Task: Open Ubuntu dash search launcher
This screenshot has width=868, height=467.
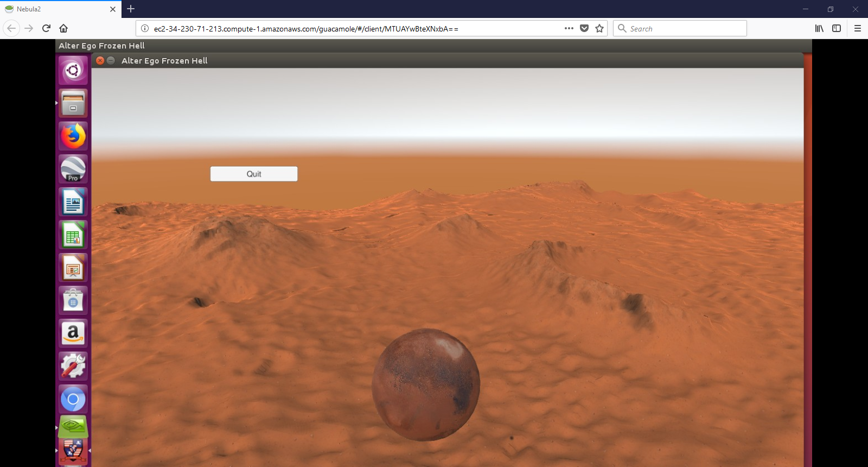Action: (x=73, y=70)
